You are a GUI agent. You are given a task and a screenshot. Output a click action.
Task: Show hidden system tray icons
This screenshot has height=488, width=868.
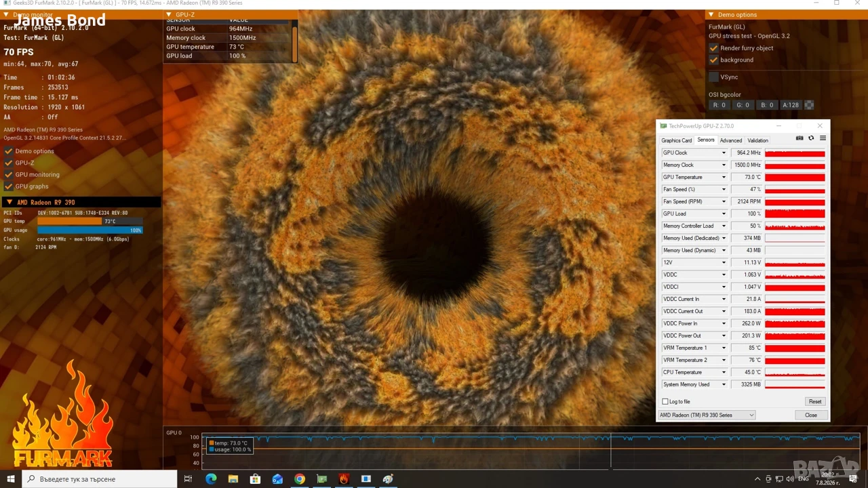(x=757, y=479)
